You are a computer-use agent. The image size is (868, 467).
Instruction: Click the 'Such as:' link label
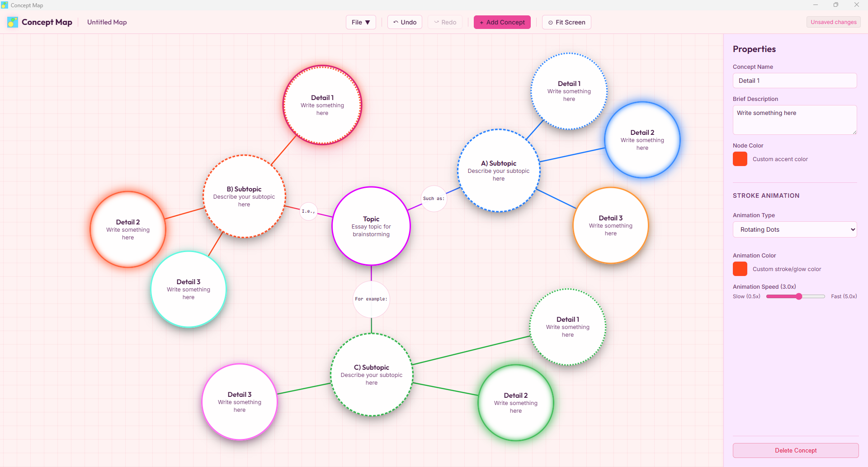434,199
